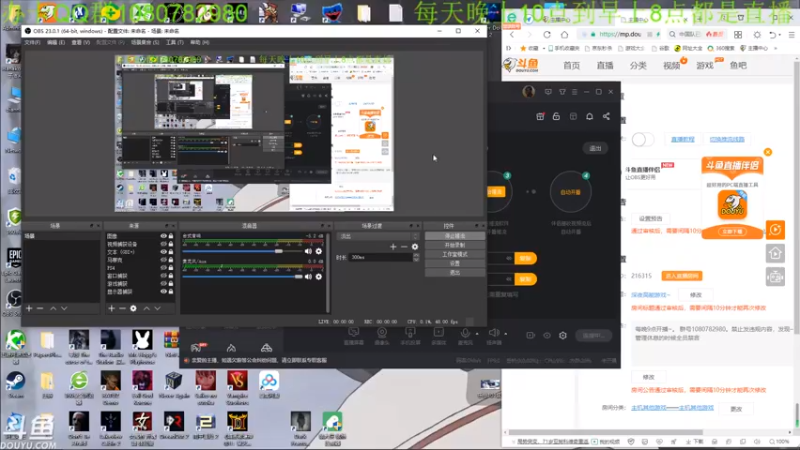Open the 帮助(H) menu in OBS
The height and width of the screenshot is (450, 800).
[x=199, y=42]
